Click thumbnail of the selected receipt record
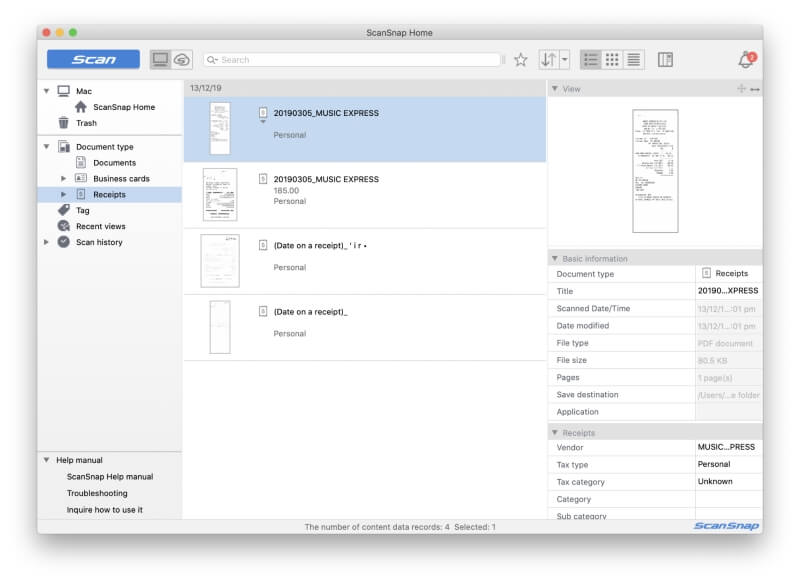This screenshot has width=800, height=583. click(x=220, y=129)
